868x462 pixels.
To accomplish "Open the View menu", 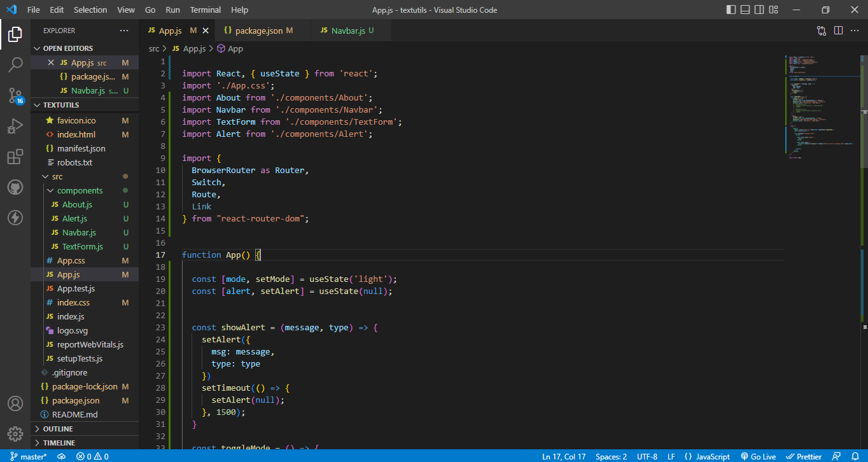I will point(126,10).
